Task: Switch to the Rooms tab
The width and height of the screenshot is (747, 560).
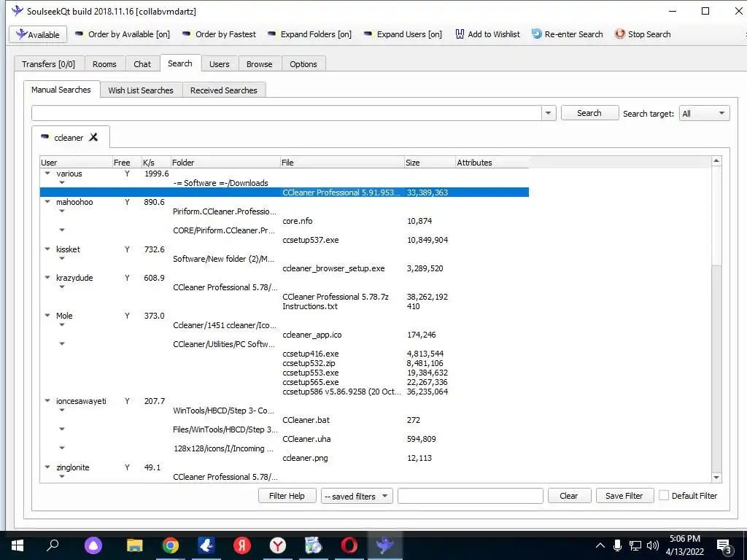Action: (104, 64)
